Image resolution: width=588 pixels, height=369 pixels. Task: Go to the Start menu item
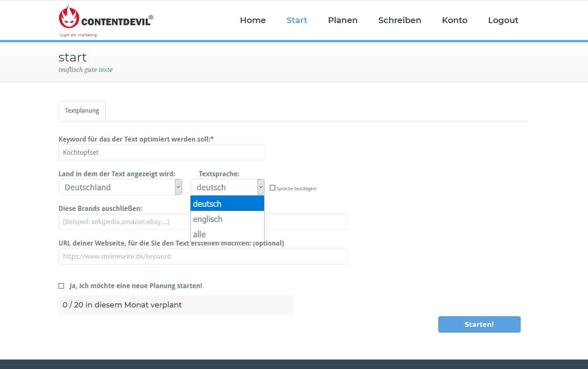coord(297,20)
